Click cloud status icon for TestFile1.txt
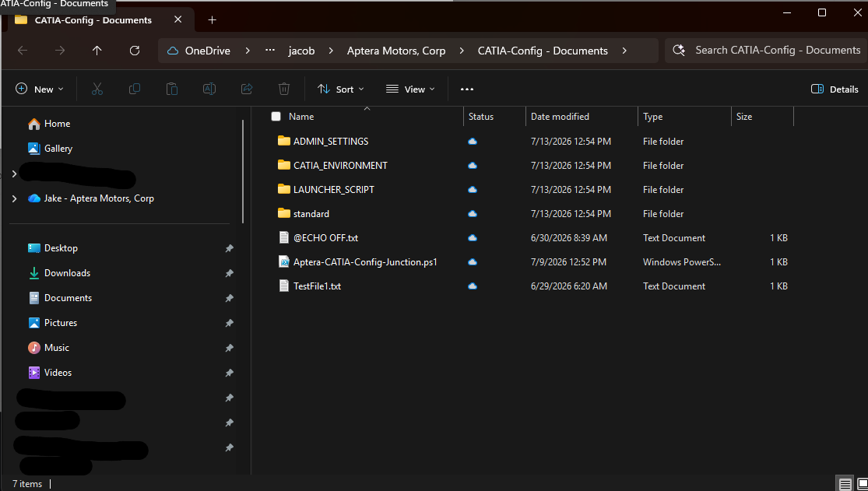Viewport: 868px width, 491px height. point(473,286)
